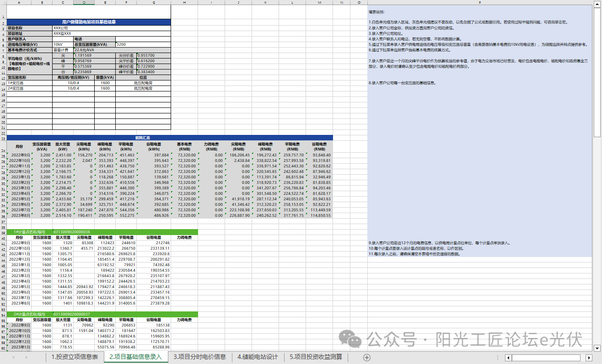This screenshot has width=602, height=364.
Task: Select row 23 header
Action: click(3, 138)
